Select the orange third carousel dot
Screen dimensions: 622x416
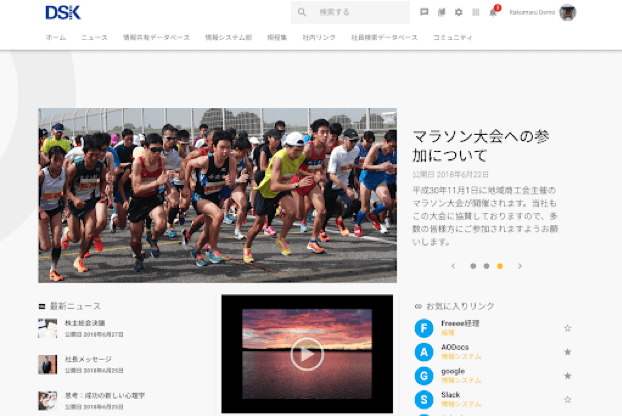[500, 266]
